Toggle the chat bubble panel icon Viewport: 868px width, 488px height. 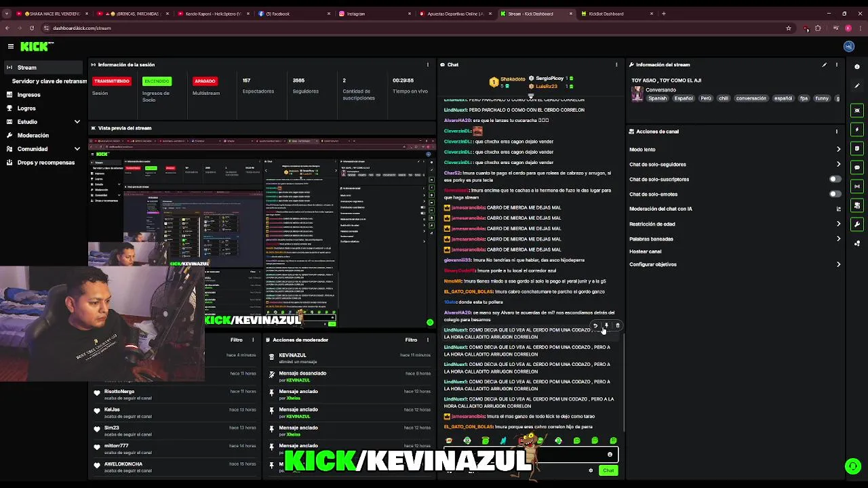pyautogui.click(x=857, y=167)
